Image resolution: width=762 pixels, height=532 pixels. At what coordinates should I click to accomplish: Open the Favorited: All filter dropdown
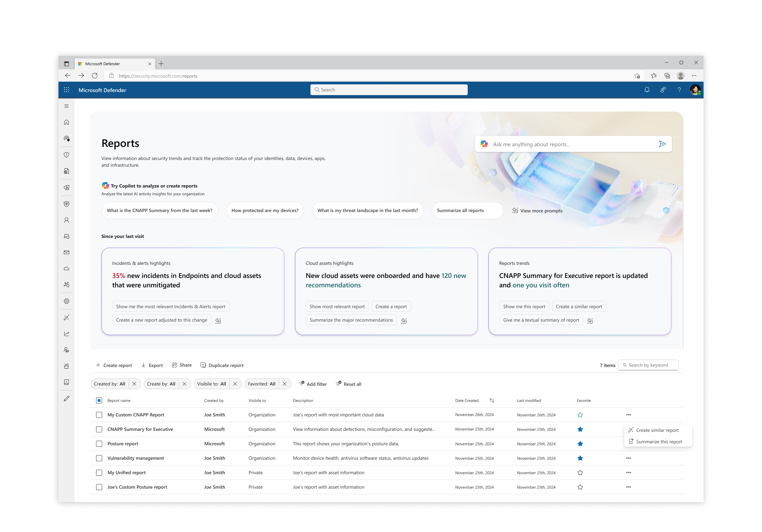(x=262, y=384)
